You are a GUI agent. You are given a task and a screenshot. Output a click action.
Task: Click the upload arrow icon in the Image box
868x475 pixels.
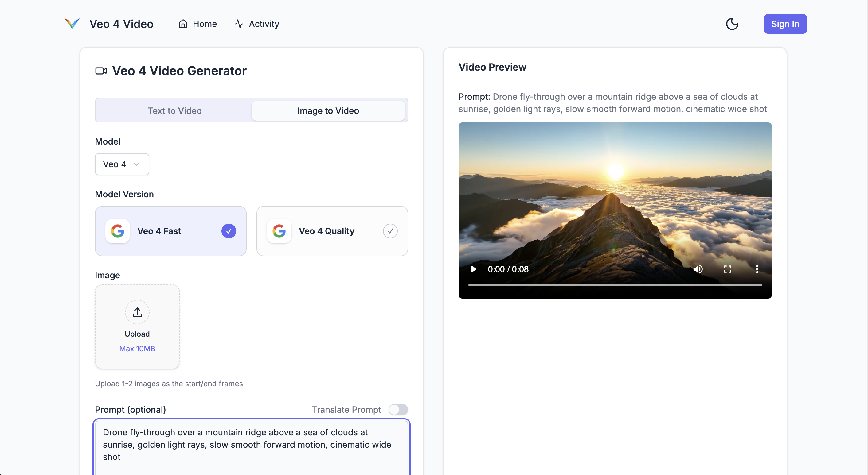[x=137, y=312]
